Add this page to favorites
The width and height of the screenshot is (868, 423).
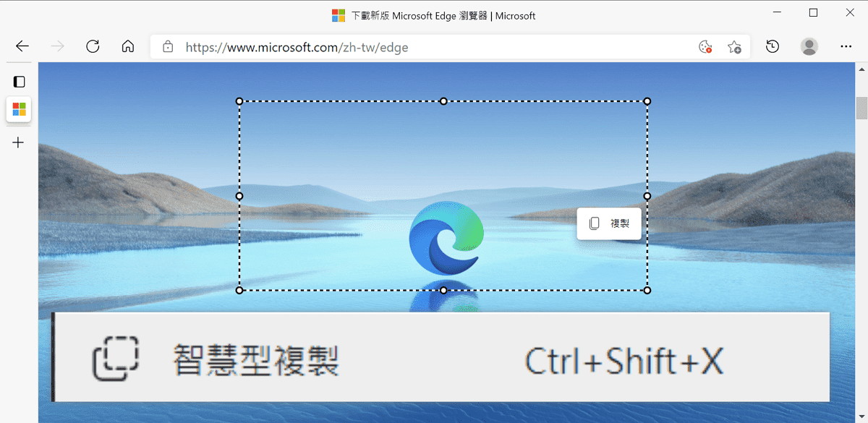(x=735, y=46)
